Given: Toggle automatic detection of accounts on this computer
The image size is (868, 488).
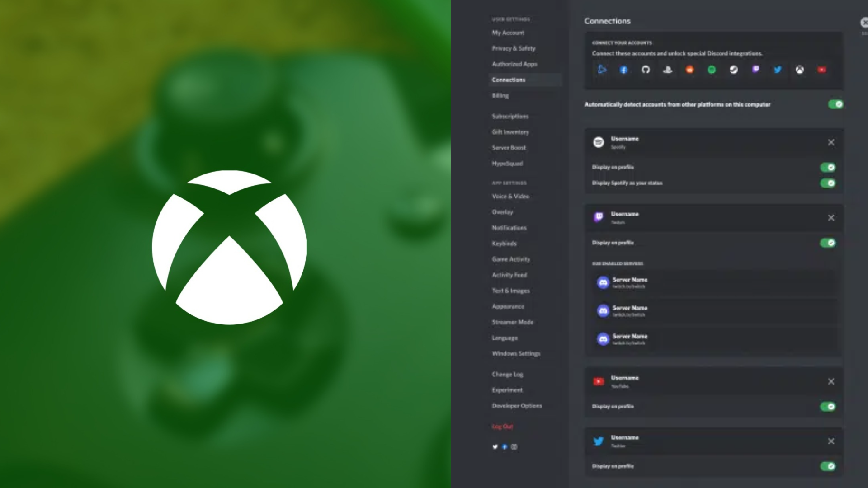Looking at the screenshot, I should point(835,104).
